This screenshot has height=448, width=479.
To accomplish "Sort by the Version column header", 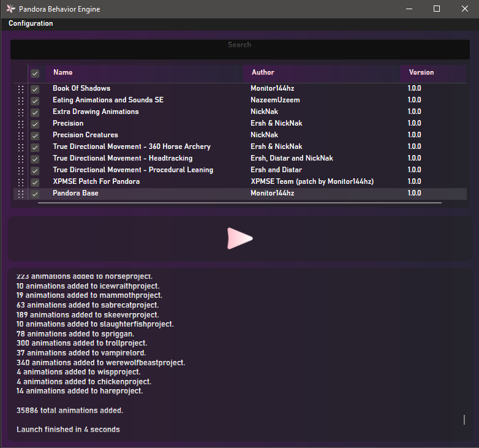I will (x=434, y=73).
